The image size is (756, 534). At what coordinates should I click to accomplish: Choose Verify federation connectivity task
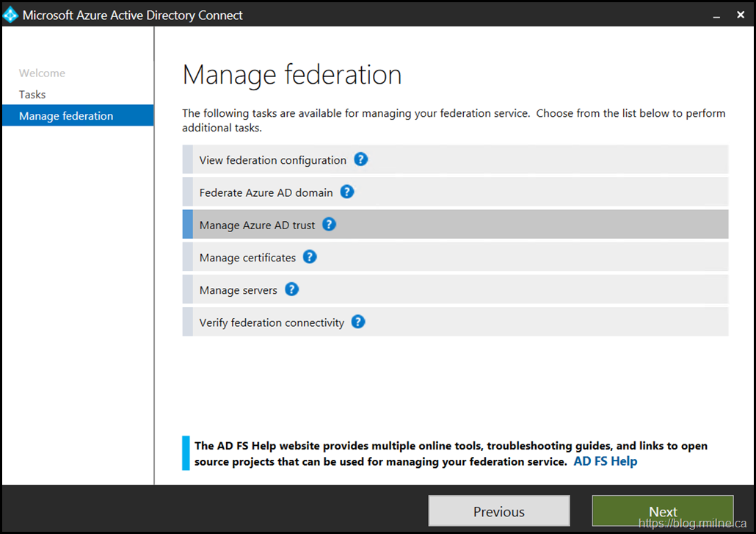tap(272, 322)
